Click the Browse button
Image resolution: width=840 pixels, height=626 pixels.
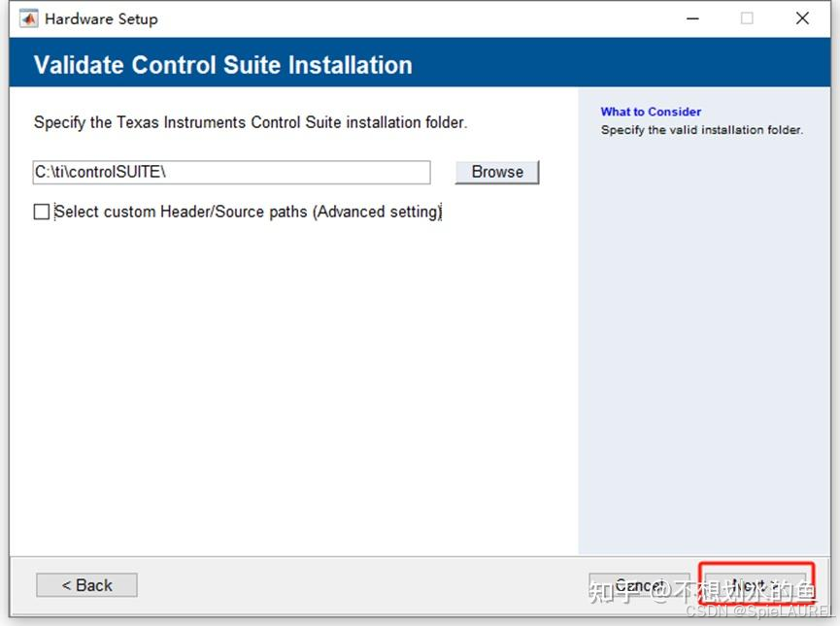point(497,172)
